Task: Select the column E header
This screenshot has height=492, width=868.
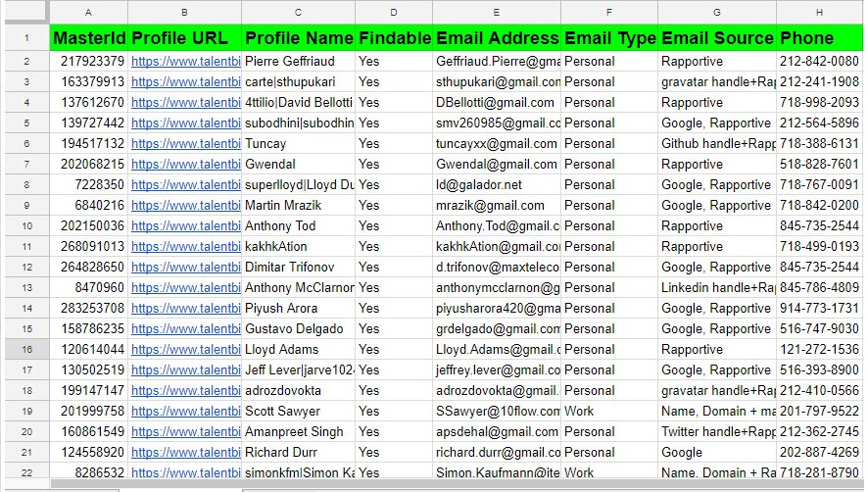Action: (x=497, y=12)
